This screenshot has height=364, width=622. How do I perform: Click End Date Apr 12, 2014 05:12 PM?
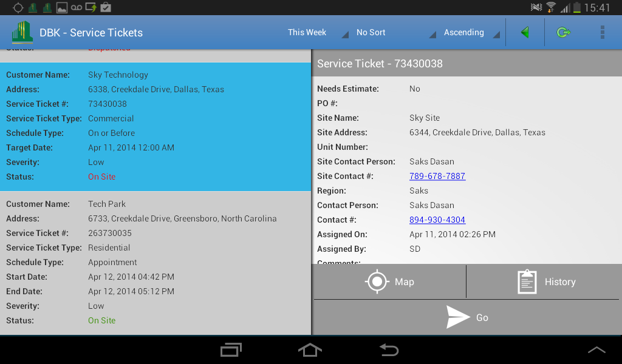[x=131, y=291]
